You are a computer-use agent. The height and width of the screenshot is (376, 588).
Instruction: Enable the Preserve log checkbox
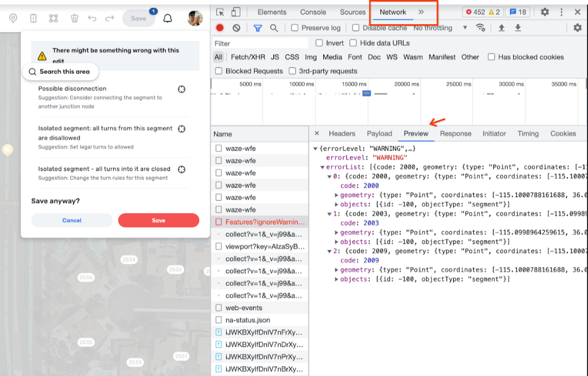pyautogui.click(x=295, y=28)
